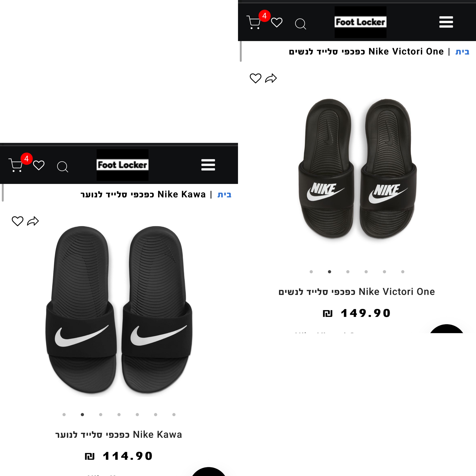Image resolution: width=476 pixels, height=476 pixels.
Task: Go to בית breadcrumb on Victori One page
Action: (463, 51)
